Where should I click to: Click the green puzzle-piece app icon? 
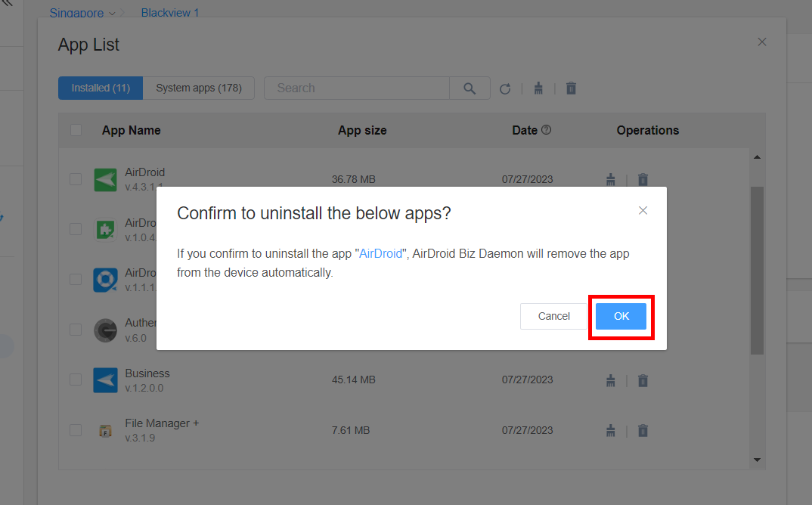(106, 230)
